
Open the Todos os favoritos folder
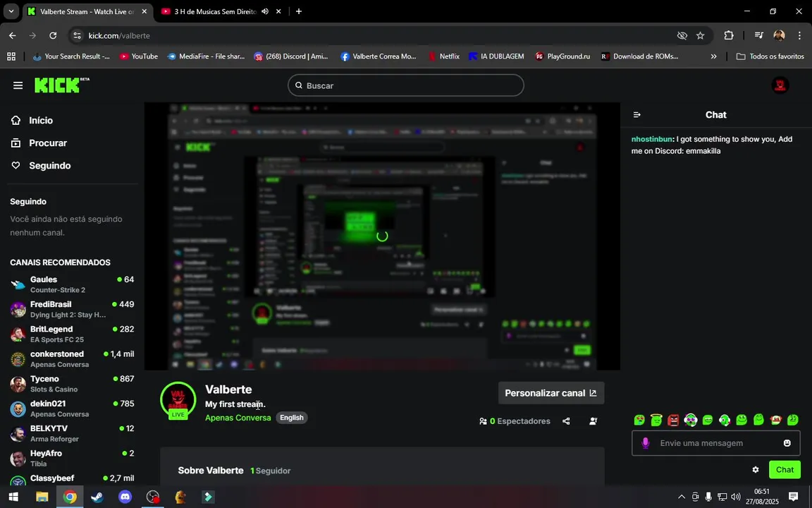click(770, 56)
